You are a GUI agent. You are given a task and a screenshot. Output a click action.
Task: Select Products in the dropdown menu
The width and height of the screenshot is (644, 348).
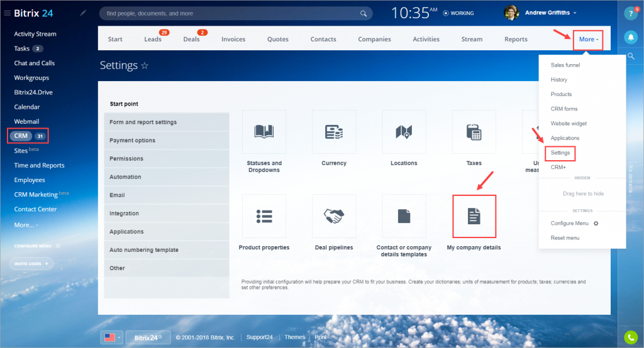pyautogui.click(x=561, y=94)
